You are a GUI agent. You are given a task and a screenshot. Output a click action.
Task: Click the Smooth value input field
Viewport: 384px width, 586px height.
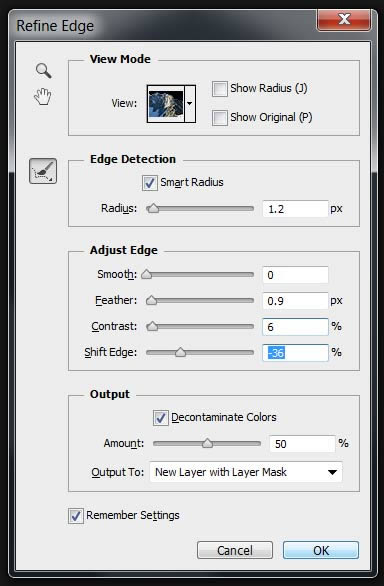(295, 275)
